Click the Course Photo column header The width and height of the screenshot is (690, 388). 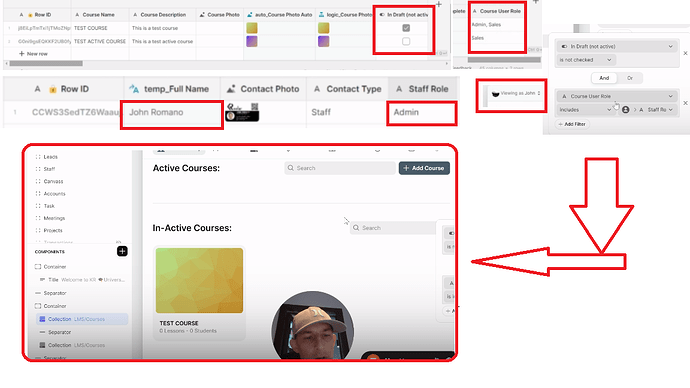point(220,15)
